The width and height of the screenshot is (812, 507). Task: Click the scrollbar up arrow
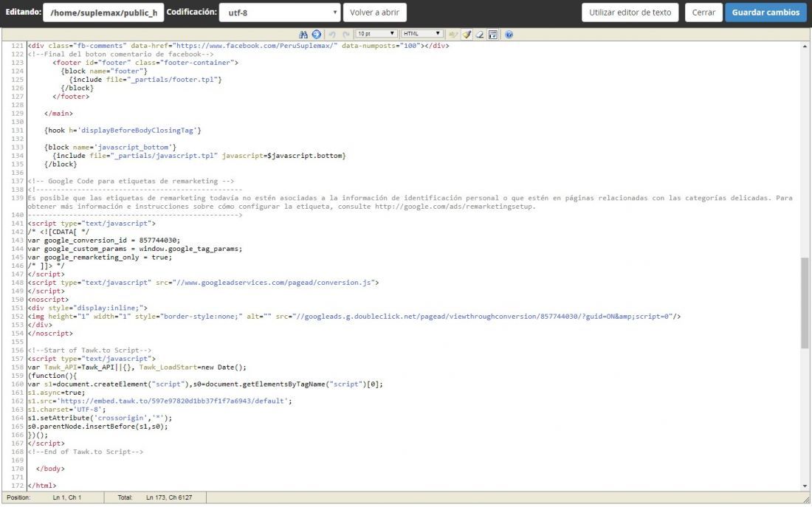click(805, 46)
